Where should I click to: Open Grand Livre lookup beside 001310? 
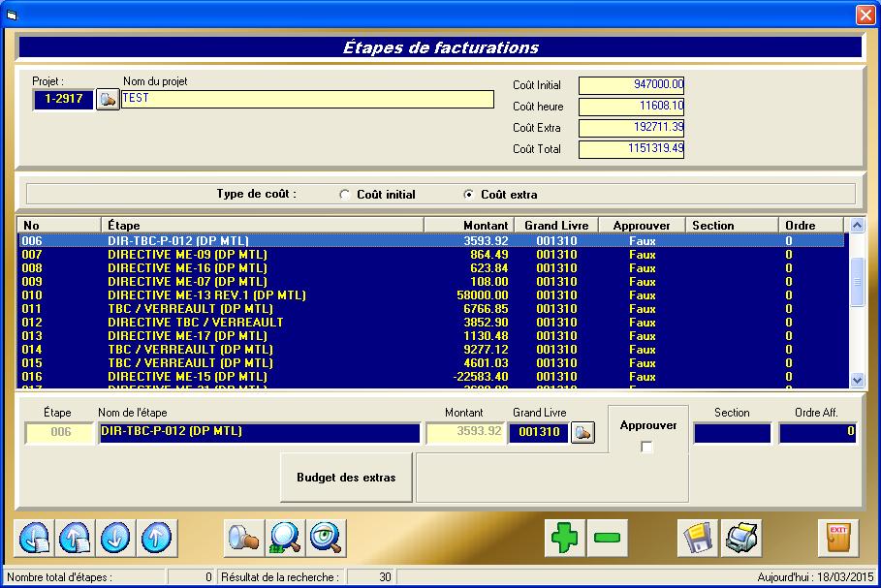(x=582, y=433)
